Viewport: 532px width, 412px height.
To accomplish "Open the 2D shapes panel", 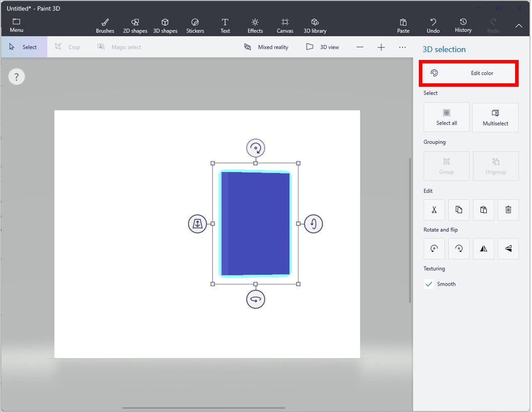I will point(134,25).
